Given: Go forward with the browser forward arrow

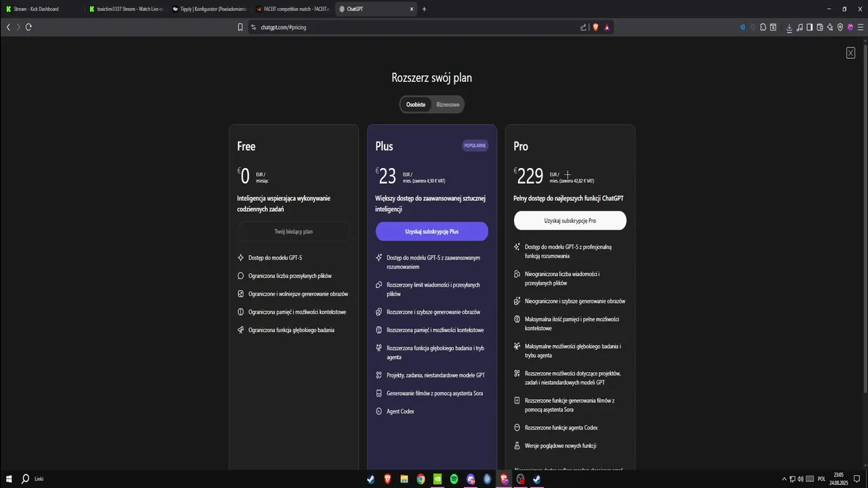Looking at the screenshot, I should click(18, 27).
